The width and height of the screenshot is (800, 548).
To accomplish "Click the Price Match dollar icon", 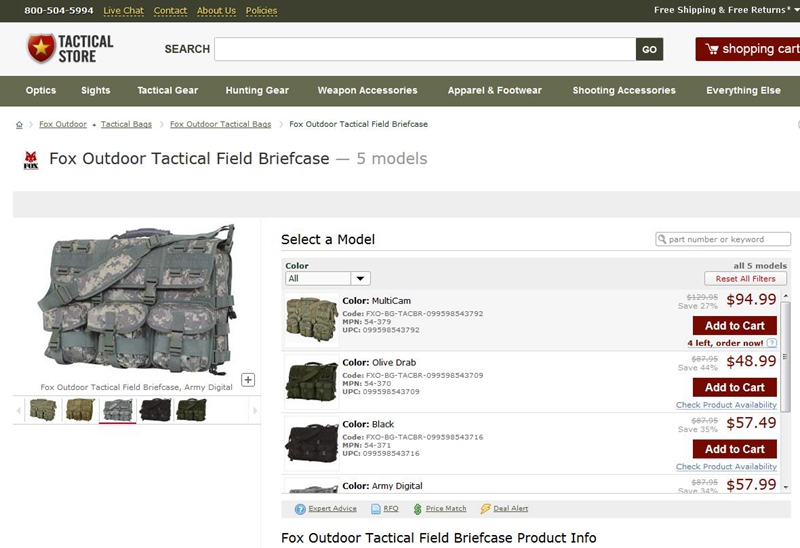I will coord(417,509).
